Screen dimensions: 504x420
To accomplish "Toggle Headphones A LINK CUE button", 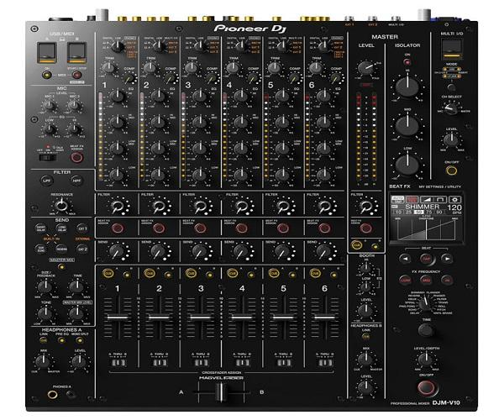I will (x=44, y=340).
